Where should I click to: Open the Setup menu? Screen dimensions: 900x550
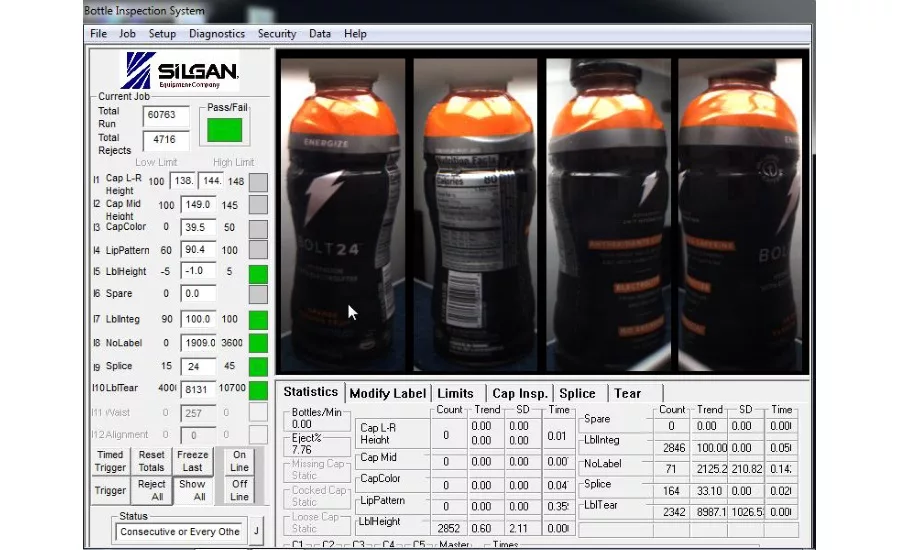[162, 34]
